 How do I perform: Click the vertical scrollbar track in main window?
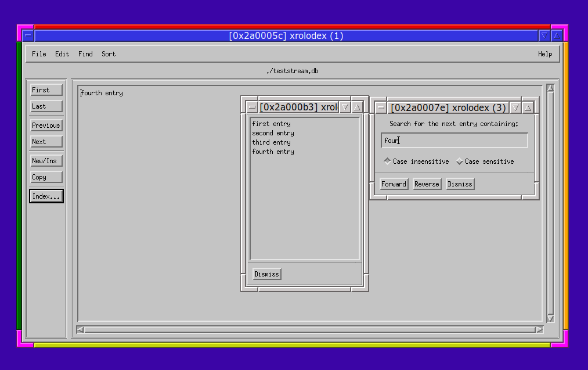coord(550,203)
